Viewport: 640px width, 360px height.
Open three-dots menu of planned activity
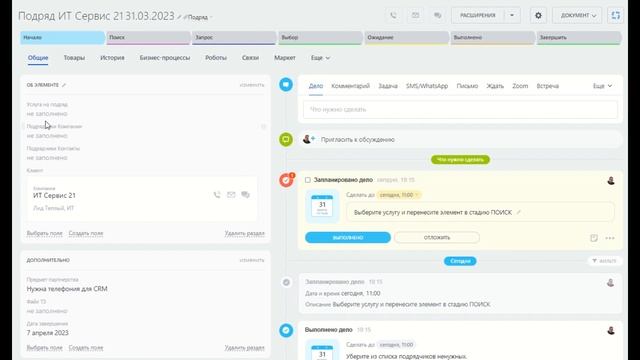click(610, 238)
